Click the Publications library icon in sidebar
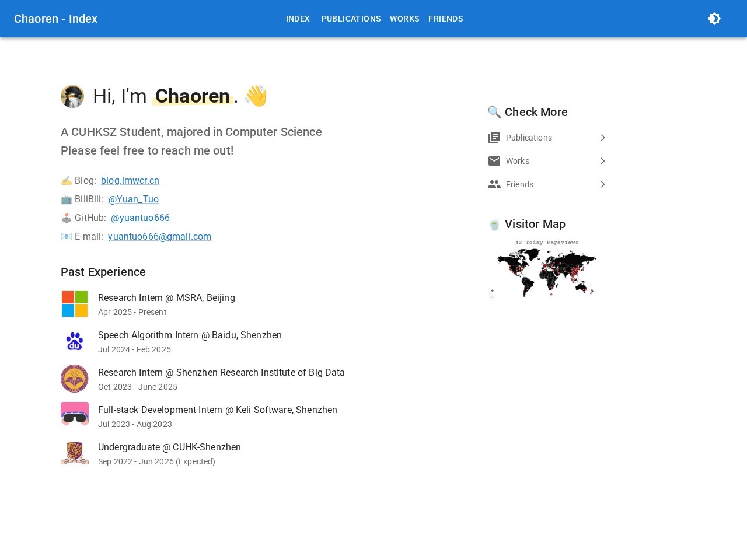This screenshot has width=747, height=560. pos(494,138)
